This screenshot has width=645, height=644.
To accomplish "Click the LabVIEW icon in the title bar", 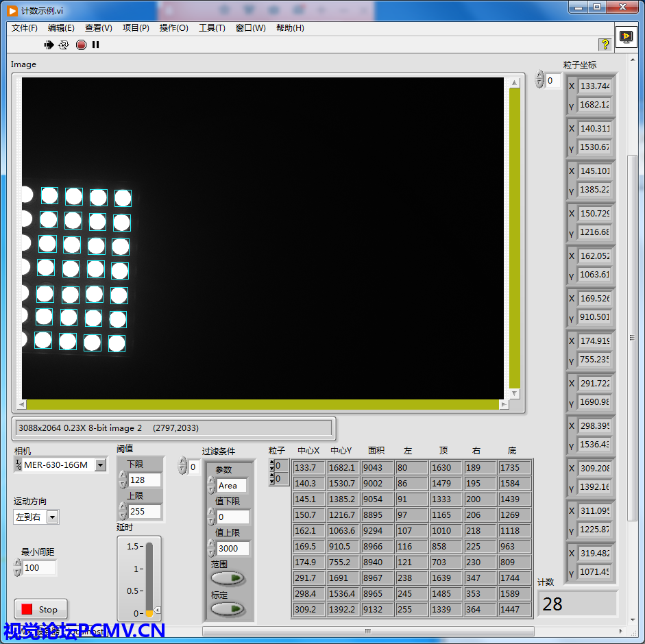I will (x=12, y=11).
